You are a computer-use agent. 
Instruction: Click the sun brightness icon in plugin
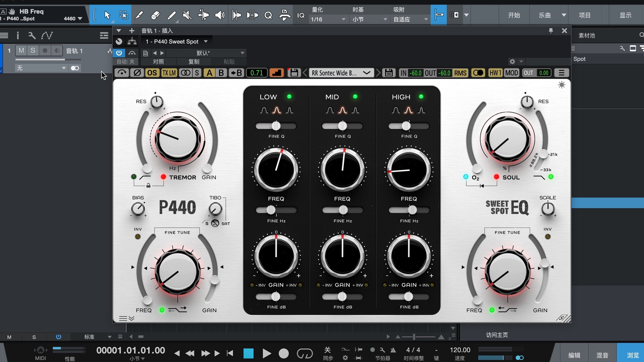tap(561, 85)
